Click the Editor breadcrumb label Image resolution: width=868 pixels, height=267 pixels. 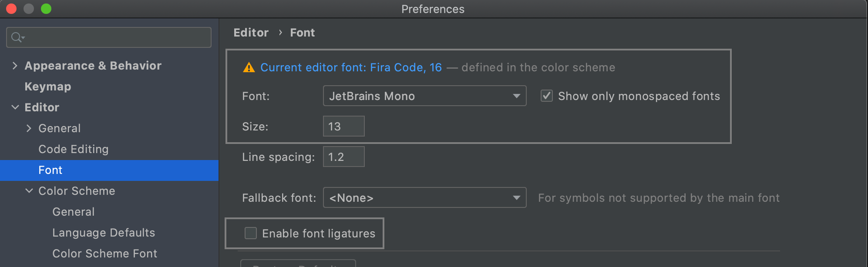pos(251,33)
